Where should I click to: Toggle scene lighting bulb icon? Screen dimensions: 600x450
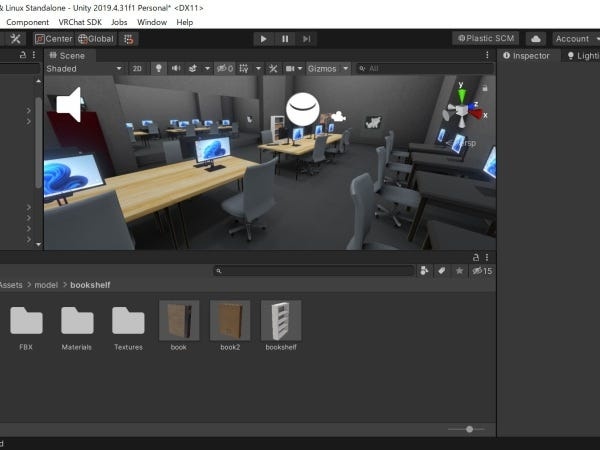click(158, 69)
